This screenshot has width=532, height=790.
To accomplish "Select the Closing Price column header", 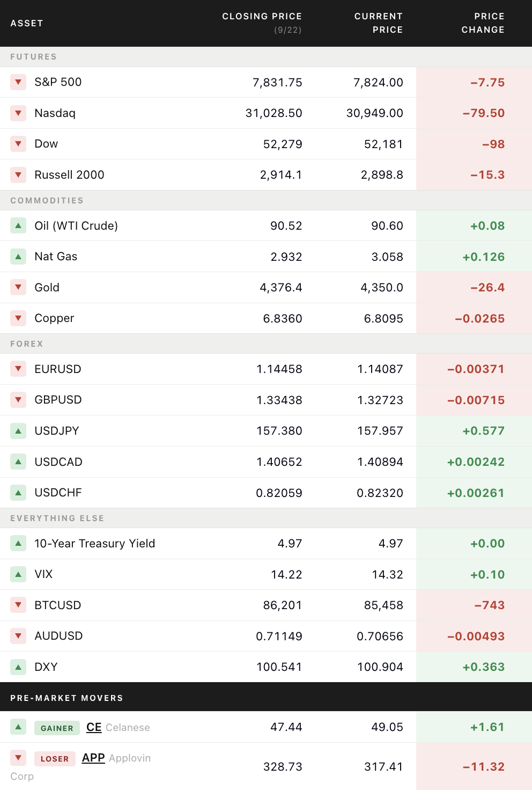I will click(262, 23).
